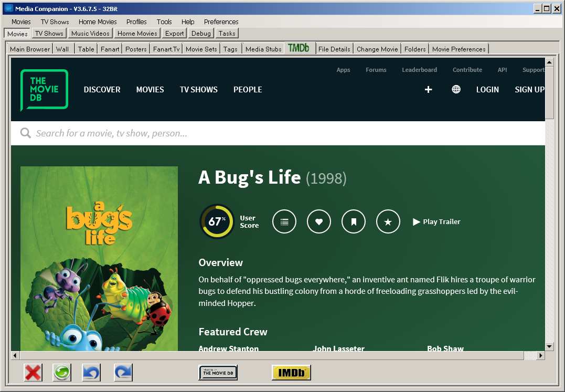Open the Home Movies menu

(x=98, y=22)
